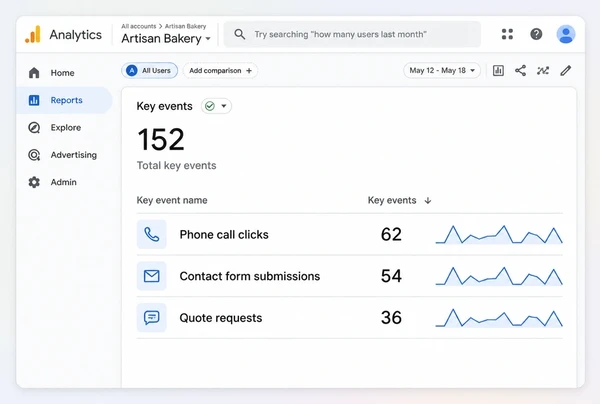
Task: Open Advertising in the sidebar
Action: (x=64, y=155)
